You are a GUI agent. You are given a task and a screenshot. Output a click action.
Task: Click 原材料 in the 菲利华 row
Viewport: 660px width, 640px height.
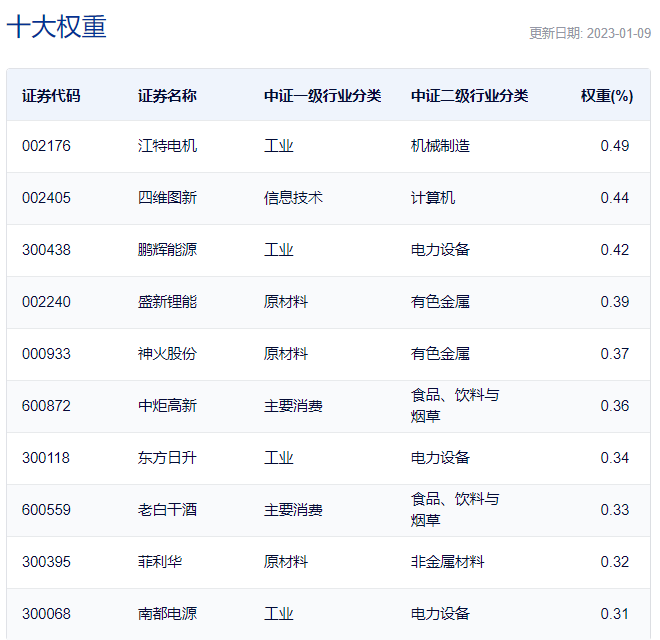(x=286, y=562)
